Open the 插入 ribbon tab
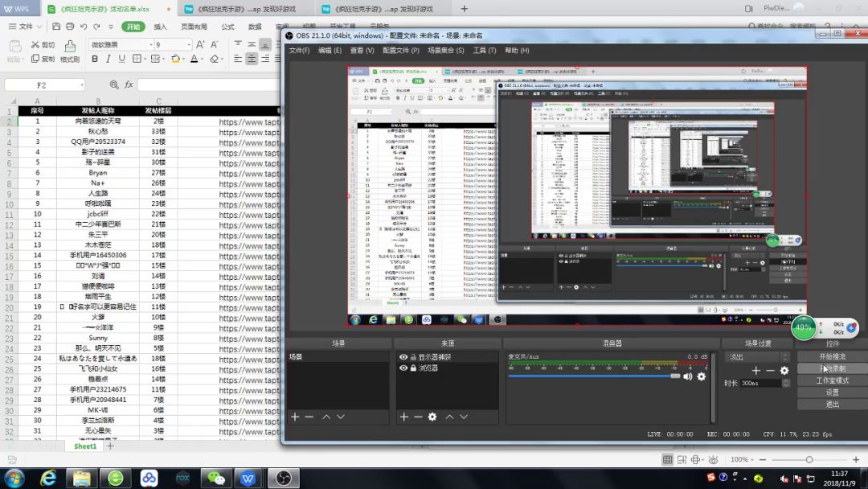This screenshot has height=489, width=868. (x=161, y=27)
